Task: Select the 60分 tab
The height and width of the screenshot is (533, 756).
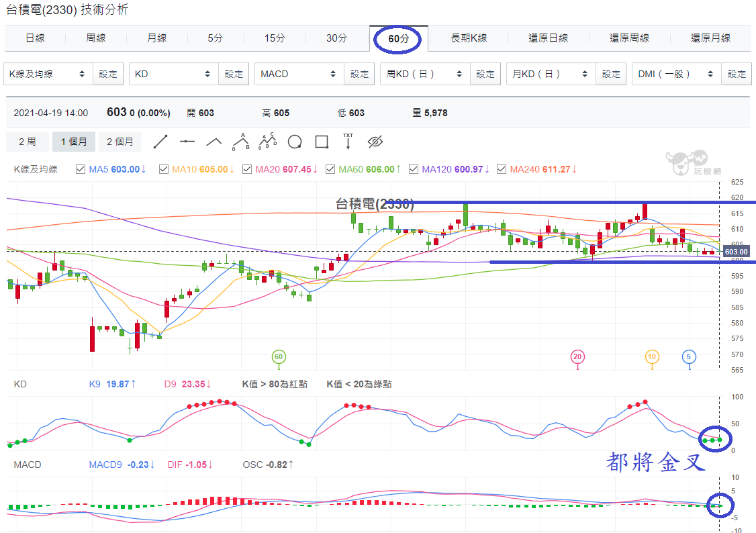Action: [x=398, y=38]
